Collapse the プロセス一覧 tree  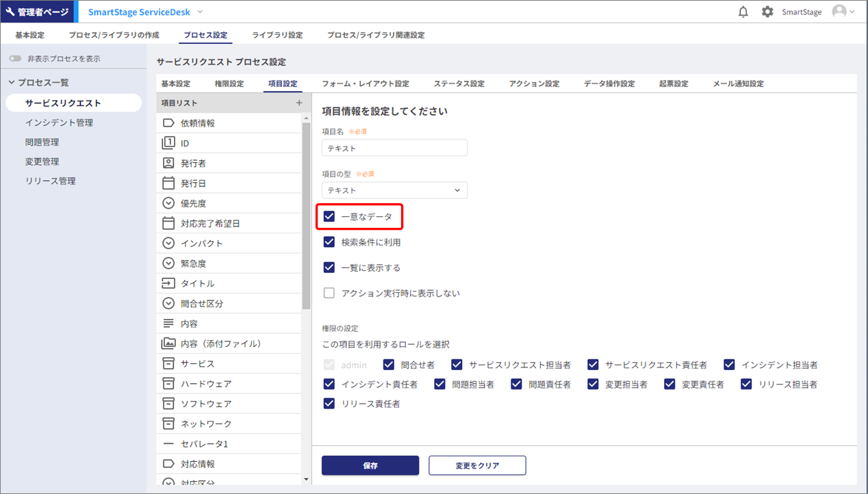pyautogui.click(x=12, y=83)
